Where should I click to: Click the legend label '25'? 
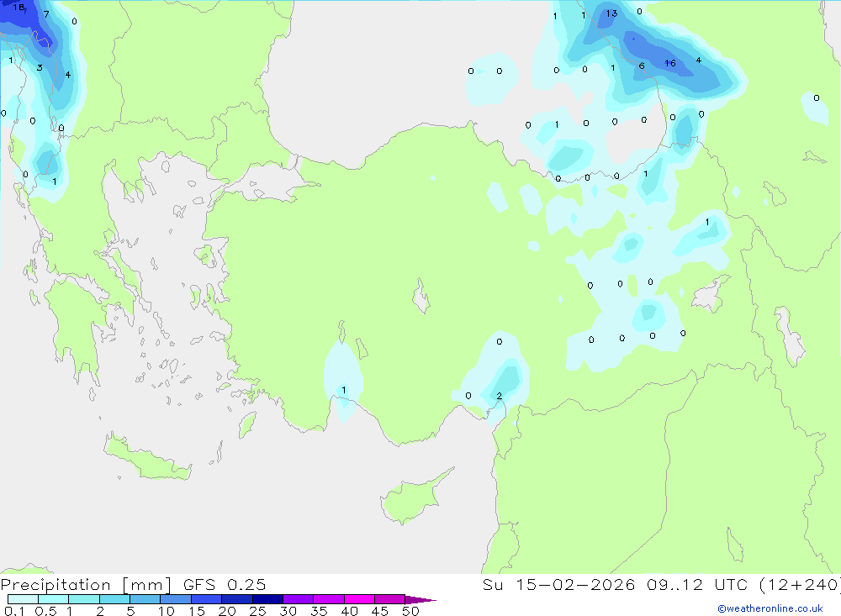click(258, 611)
